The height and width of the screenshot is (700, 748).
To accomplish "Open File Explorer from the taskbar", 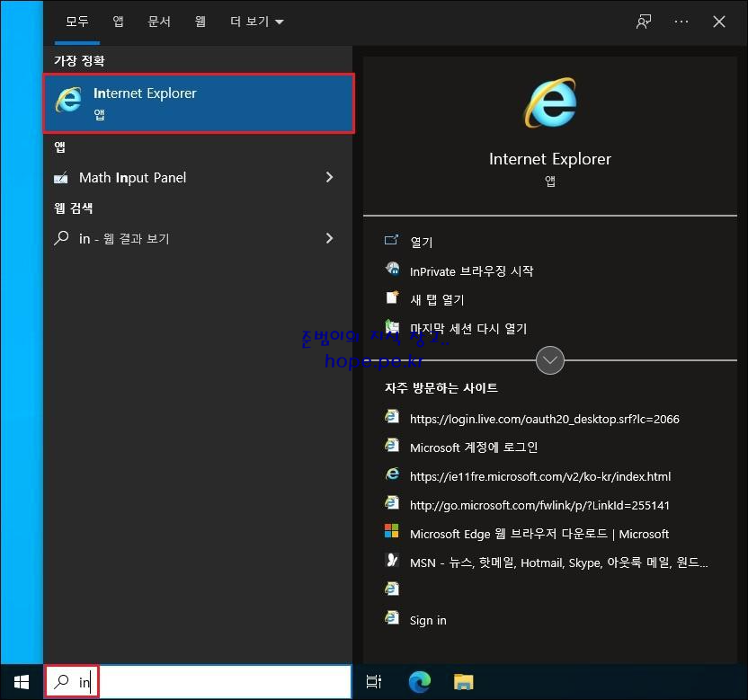I will 463,682.
